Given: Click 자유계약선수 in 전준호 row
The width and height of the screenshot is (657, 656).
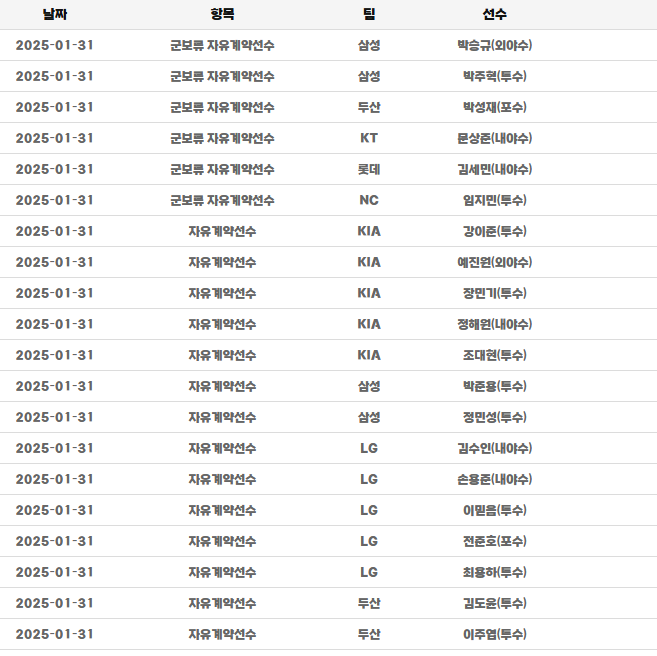Looking at the screenshot, I should pos(222,541).
